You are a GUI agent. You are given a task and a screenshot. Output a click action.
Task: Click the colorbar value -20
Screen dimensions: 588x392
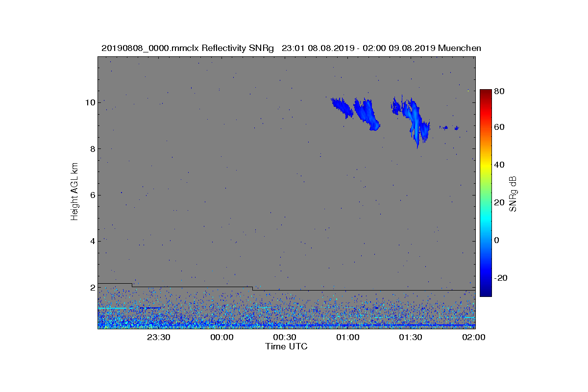coord(501,277)
